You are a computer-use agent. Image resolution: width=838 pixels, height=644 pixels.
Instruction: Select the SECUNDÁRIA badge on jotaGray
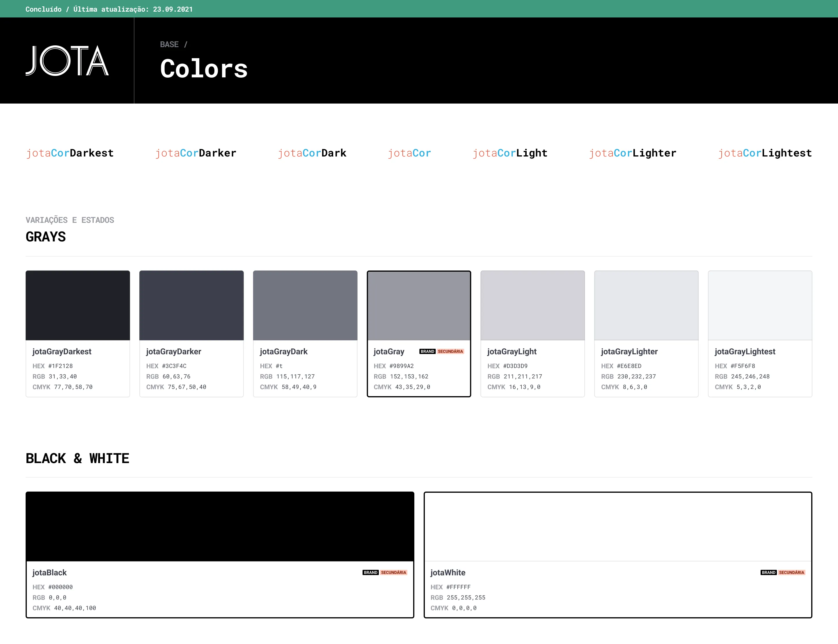click(x=448, y=351)
